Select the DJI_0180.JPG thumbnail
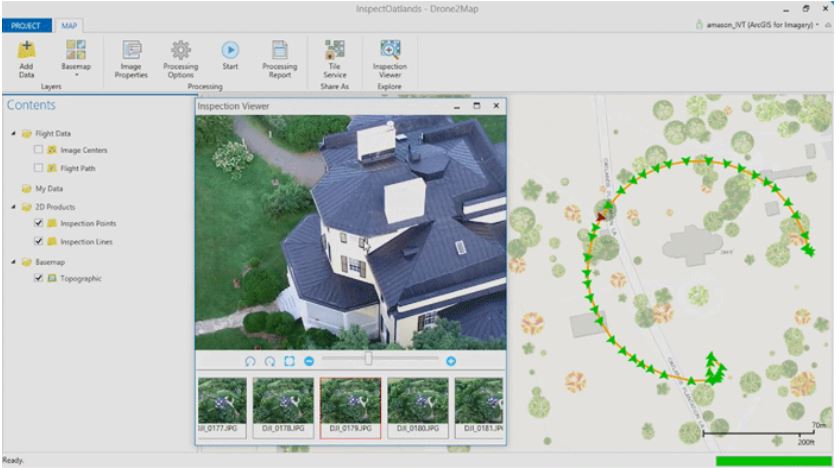The image size is (836, 468). click(x=417, y=408)
